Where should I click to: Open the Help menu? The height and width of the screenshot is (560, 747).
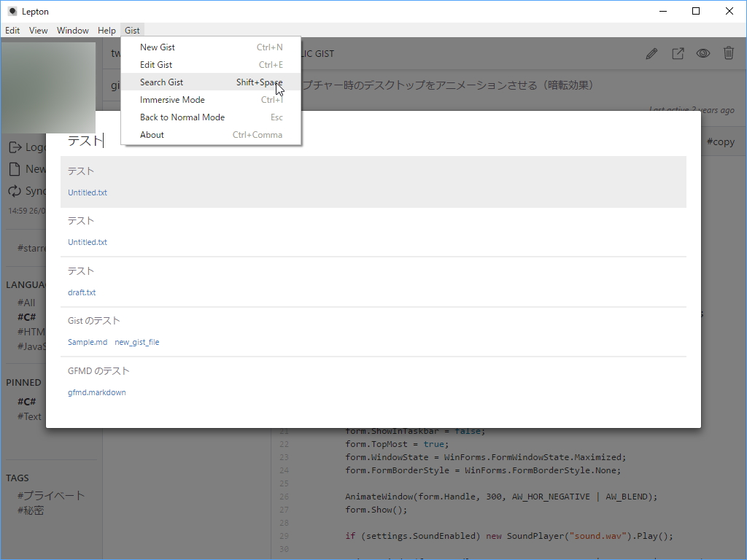point(107,31)
